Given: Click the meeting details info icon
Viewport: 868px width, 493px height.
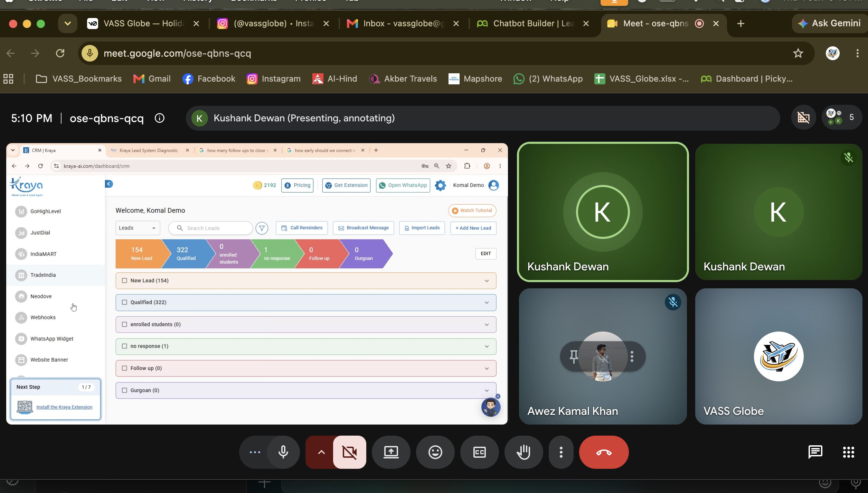Looking at the screenshot, I should (x=159, y=118).
